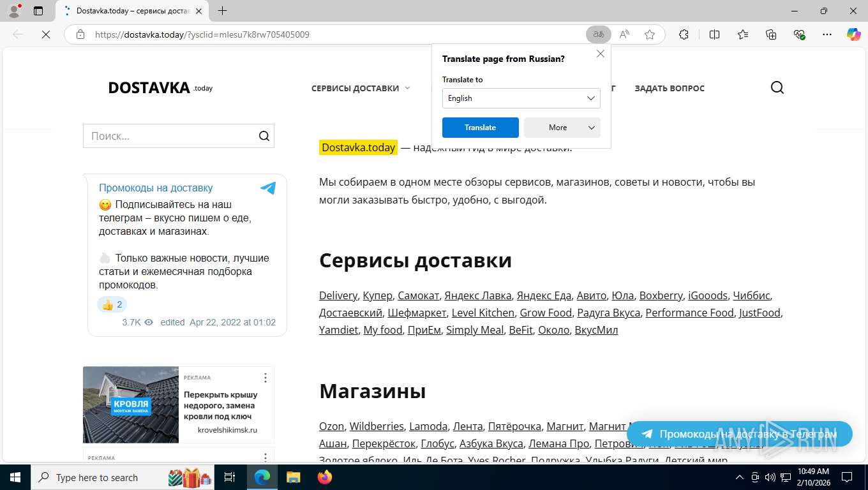Expand СЕРВИСЫ ДОСТАВКИ menu
The image size is (868, 490).
click(x=361, y=88)
